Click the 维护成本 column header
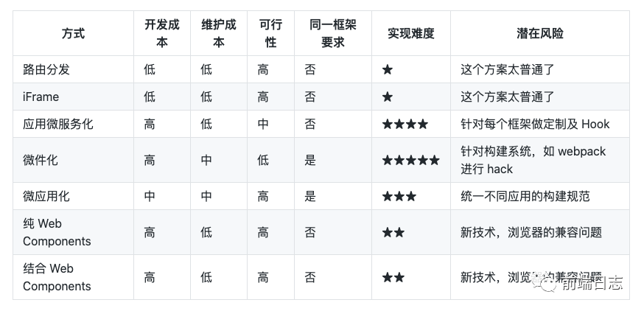 point(219,33)
